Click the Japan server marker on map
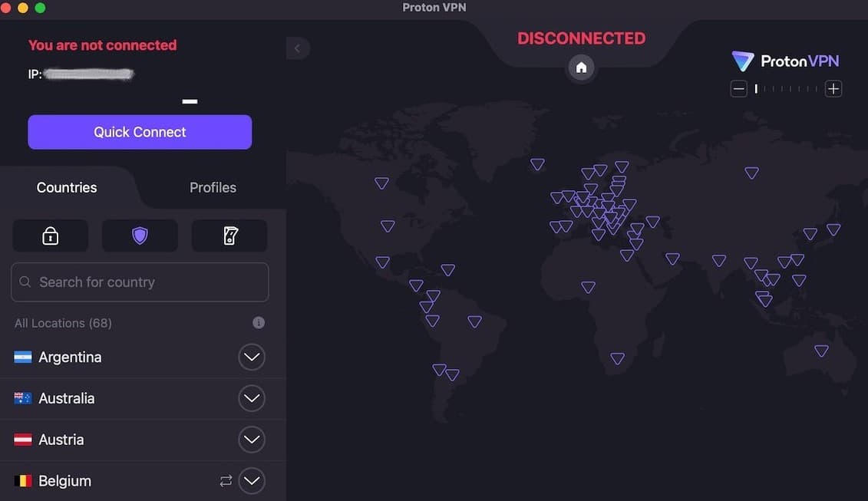868x501 pixels. tap(833, 229)
